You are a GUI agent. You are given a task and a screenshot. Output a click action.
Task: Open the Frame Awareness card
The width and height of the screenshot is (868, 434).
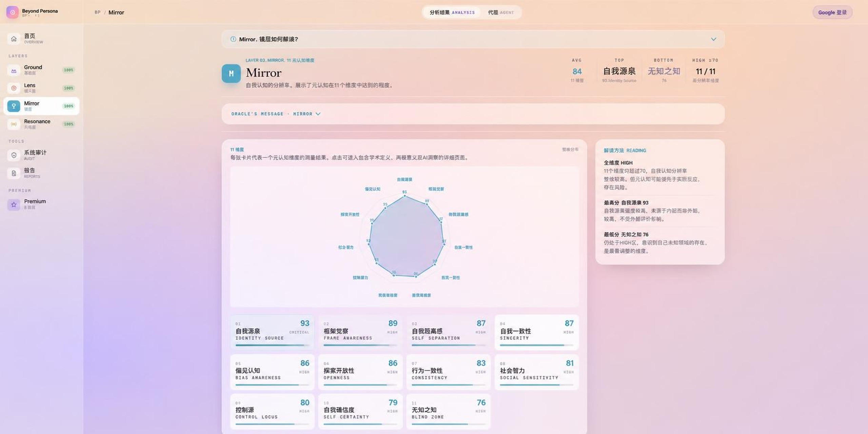point(360,332)
